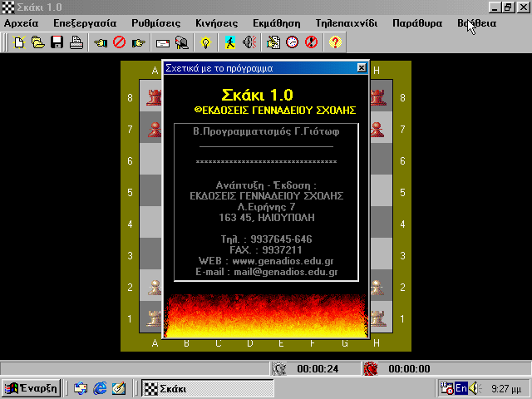Viewport: 532px width, 399px height.
Task: Click the red rook on H8
Action: [x=377, y=97]
